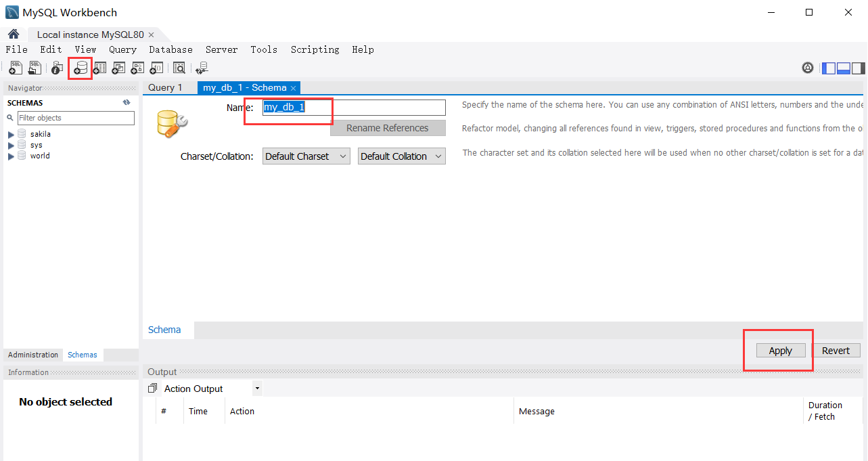This screenshot has width=868, height=461.
Task: Open the Action Output type dropdown
Action: [257, 389]
